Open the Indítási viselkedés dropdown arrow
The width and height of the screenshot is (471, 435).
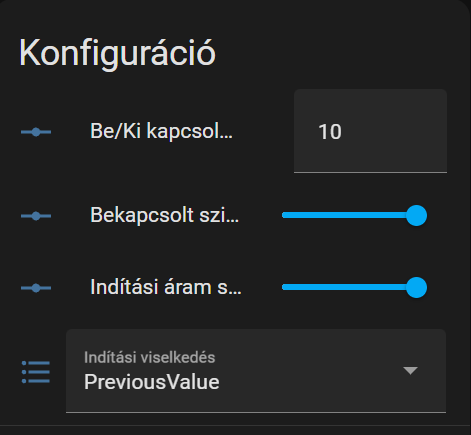pyautogui.click(x=410, y=370)
